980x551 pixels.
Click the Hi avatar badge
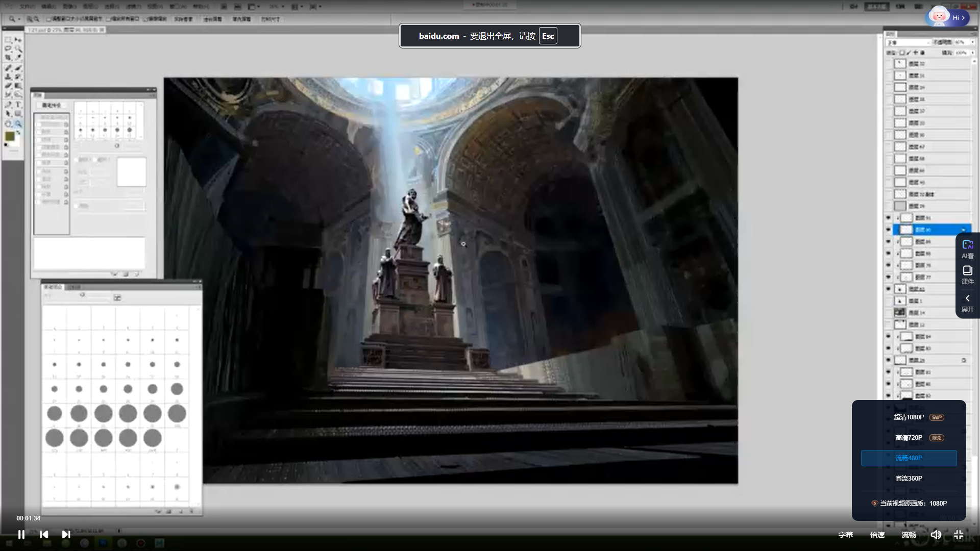point(948,17)
